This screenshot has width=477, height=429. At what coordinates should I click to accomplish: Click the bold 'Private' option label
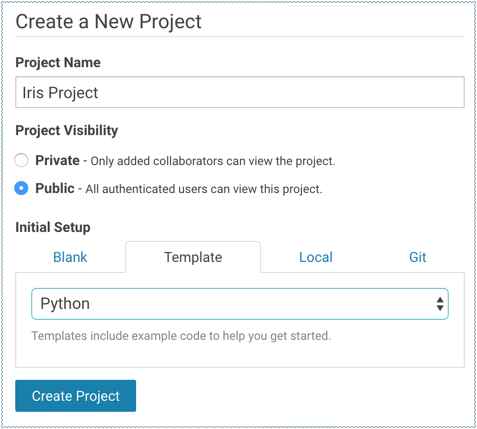[x=57, y=160]
